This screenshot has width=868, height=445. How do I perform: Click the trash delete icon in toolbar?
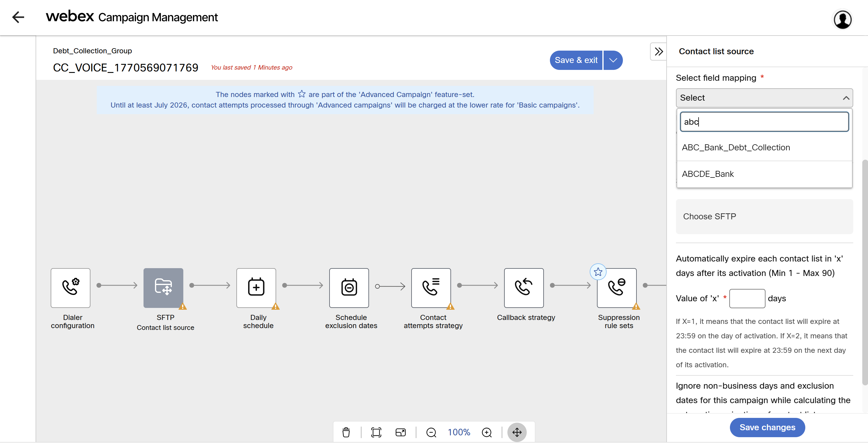pyautogui.click(x=346, y=432)
